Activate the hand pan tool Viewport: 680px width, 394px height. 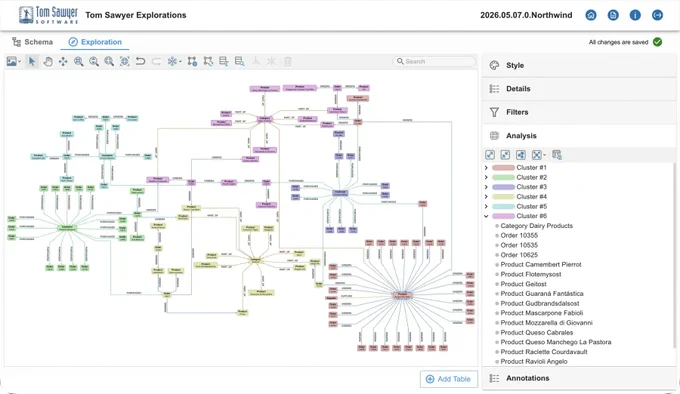48,62
